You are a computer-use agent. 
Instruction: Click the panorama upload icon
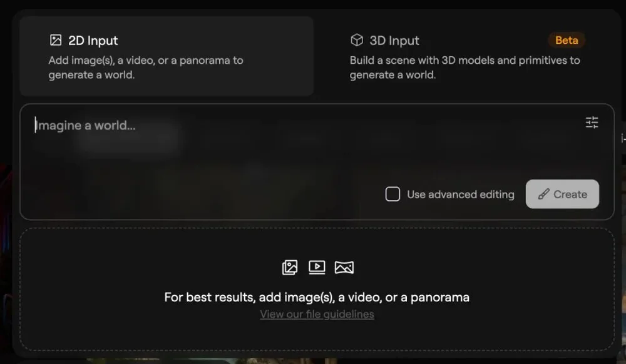344,268
